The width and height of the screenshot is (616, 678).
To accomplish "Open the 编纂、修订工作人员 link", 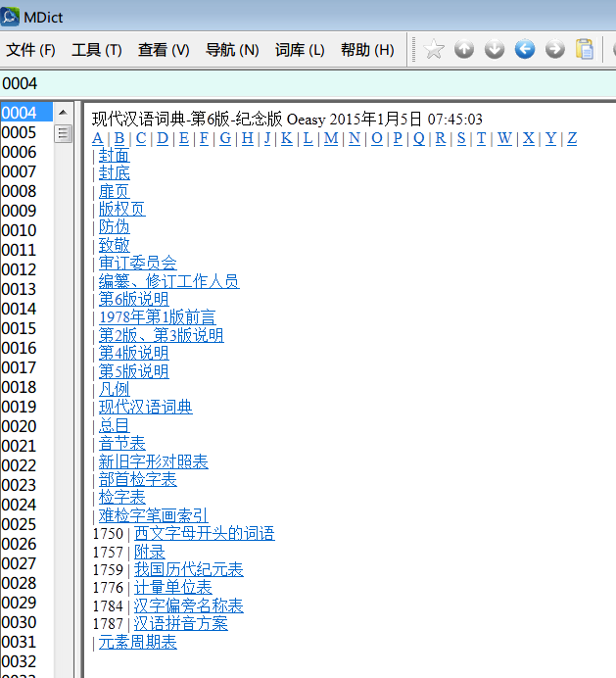I will 169,281.
